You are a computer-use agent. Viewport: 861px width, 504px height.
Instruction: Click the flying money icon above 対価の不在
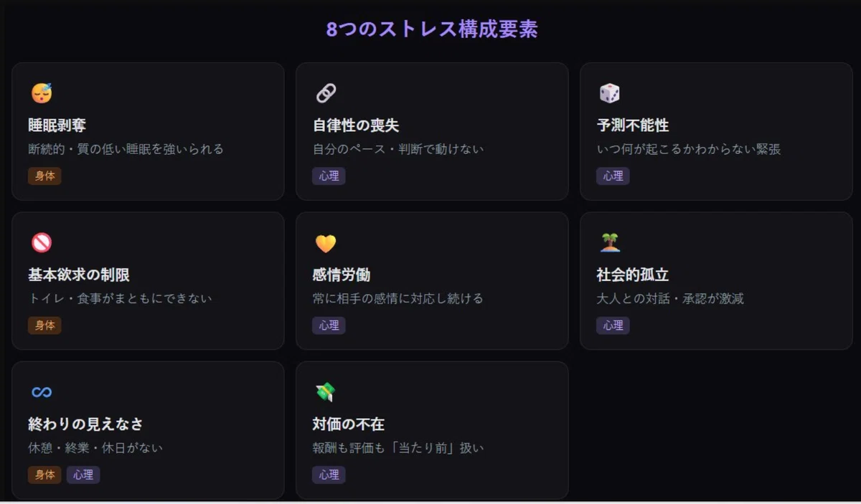point(326,392)
